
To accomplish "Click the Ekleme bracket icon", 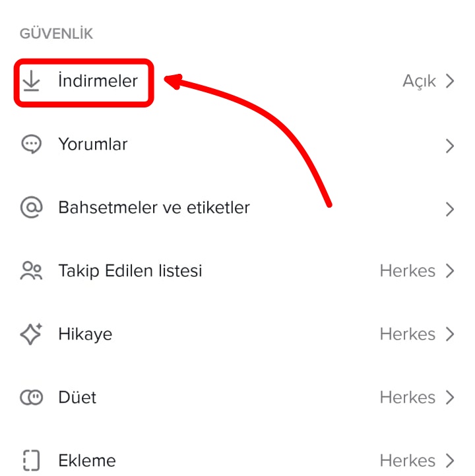I will coord(31,460).
